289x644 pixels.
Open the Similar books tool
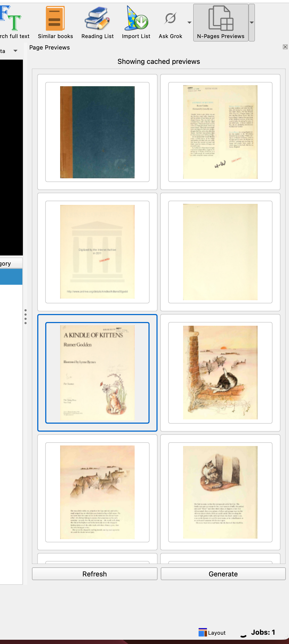pyautogui.click(x=55, y=22)
